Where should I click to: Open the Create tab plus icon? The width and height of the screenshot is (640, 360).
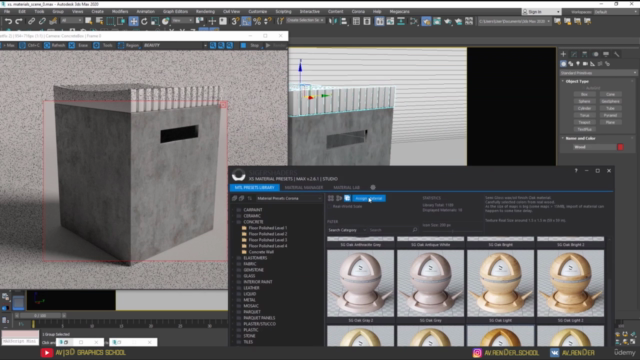pyautogui.click(x=563, y=54)
